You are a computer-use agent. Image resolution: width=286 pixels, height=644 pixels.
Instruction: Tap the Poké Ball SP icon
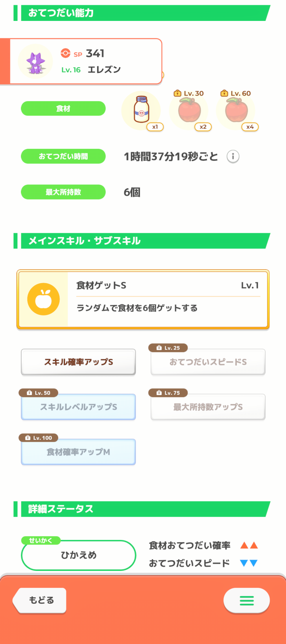pyautogui.click(x=65, y=53)
